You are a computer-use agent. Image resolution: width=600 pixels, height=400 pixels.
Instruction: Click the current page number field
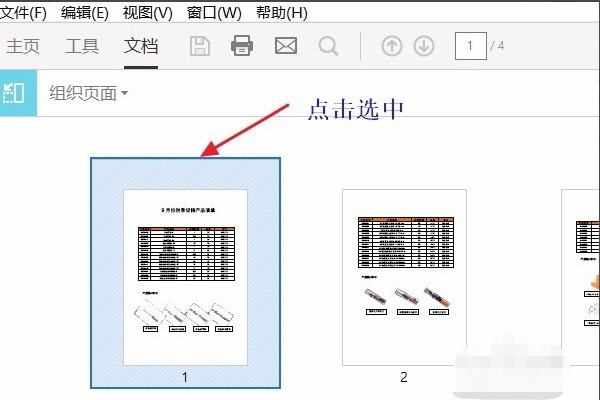pos(470,46)
